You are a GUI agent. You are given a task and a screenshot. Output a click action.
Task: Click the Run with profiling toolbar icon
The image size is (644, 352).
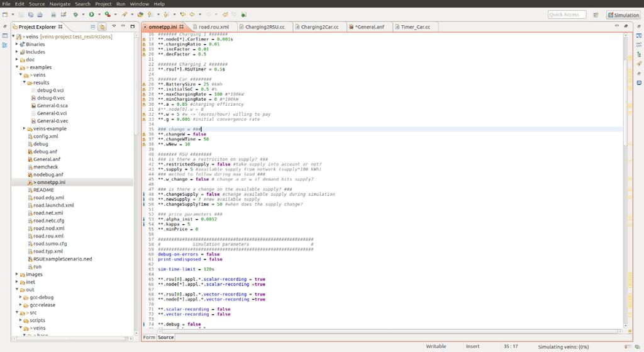tap(107, 14)
